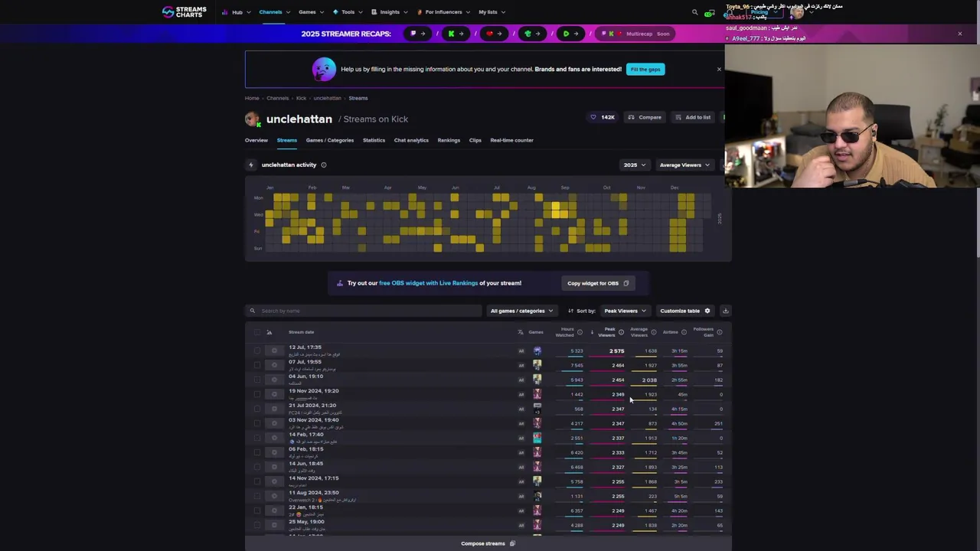Switch to the Chat analytics tab
The width and height of the screenshot is (980, 551).
point(411,140)
